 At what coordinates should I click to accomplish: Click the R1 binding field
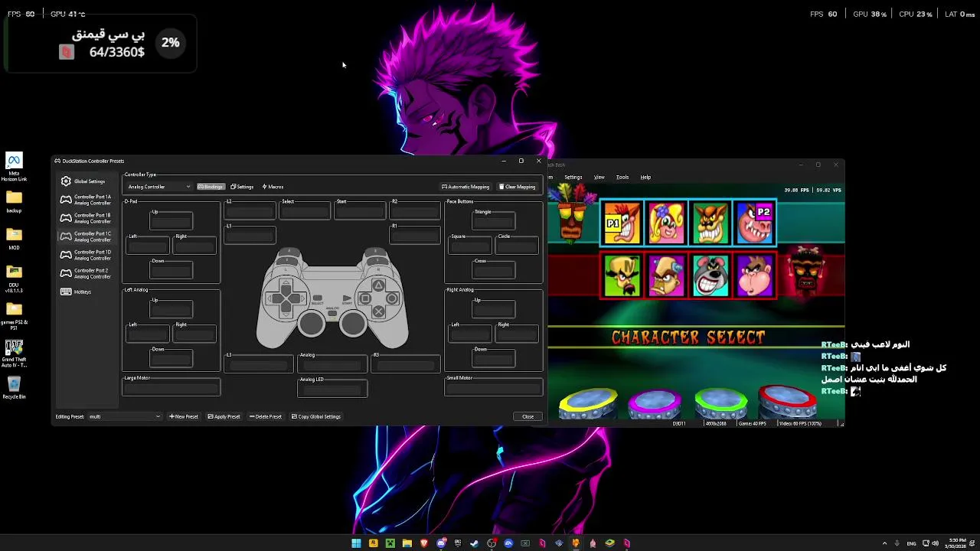(x=416, y=236)
